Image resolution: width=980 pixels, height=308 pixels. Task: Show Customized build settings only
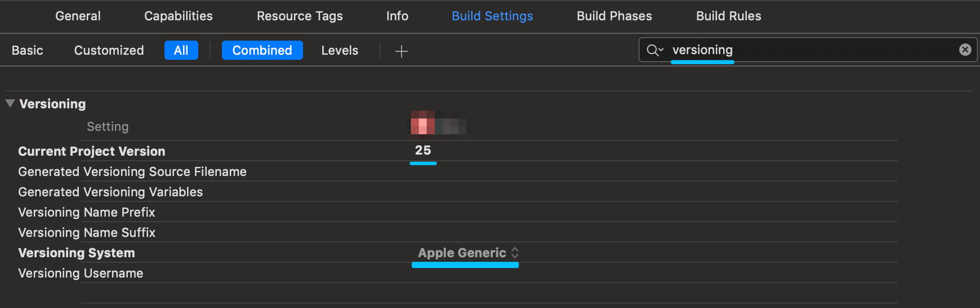[x=109, y=50]
